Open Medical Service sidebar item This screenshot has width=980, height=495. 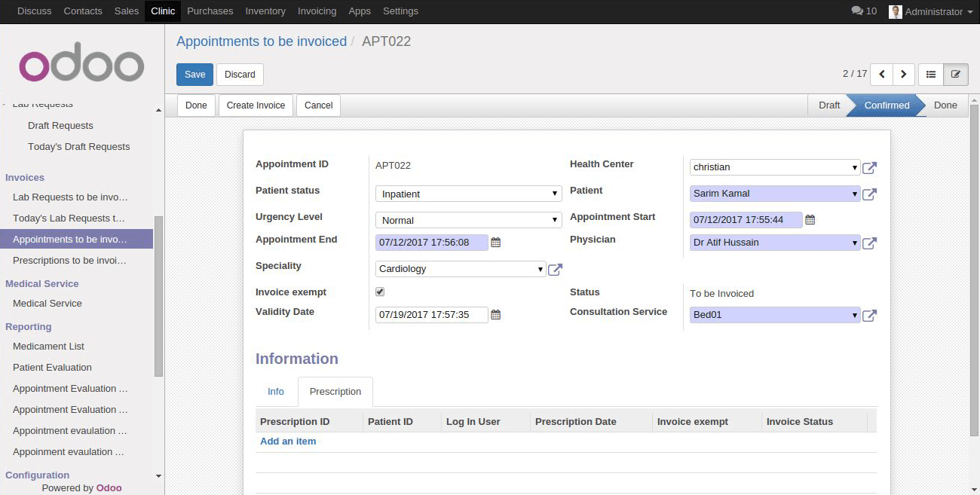click(47, 304)
